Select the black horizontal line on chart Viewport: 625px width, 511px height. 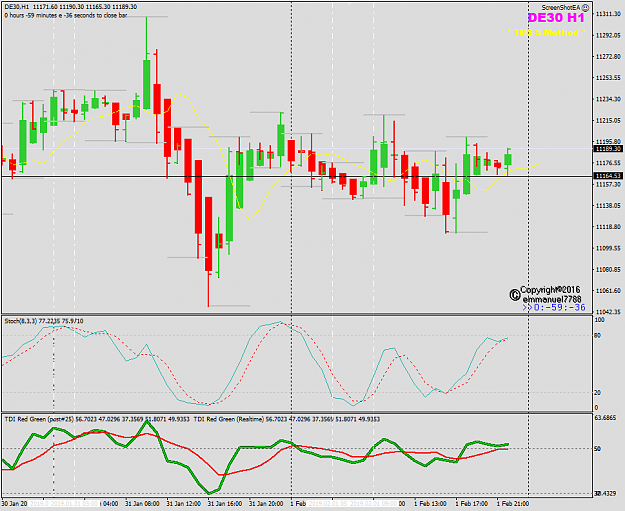(x=297, y=176)
